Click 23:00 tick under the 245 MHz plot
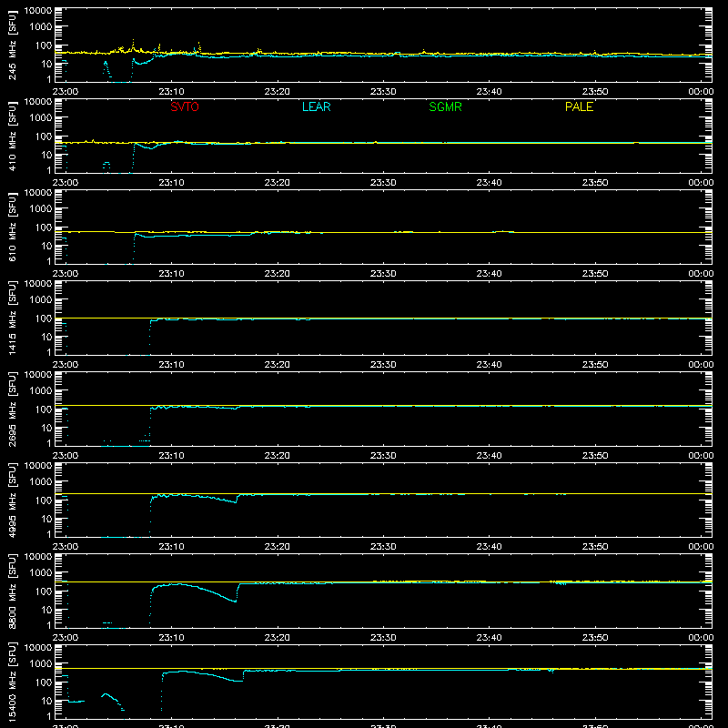728x728 pixels. (x=66, y=92)
